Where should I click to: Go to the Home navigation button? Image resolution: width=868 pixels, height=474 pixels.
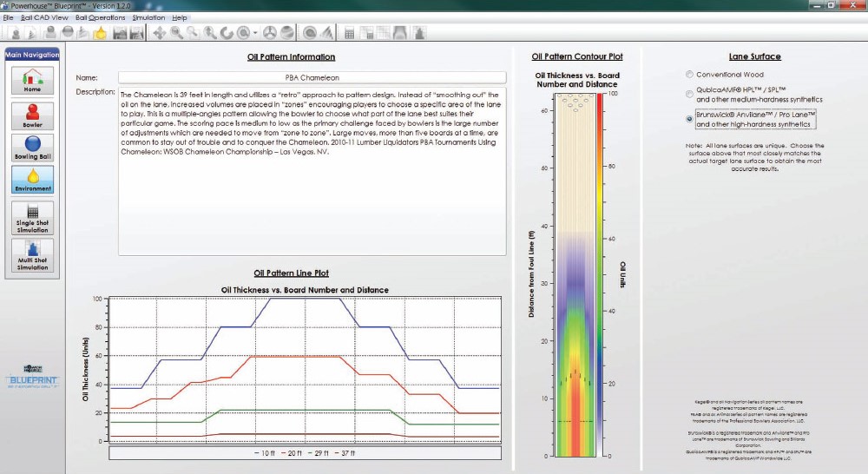[x=32, y=79]
